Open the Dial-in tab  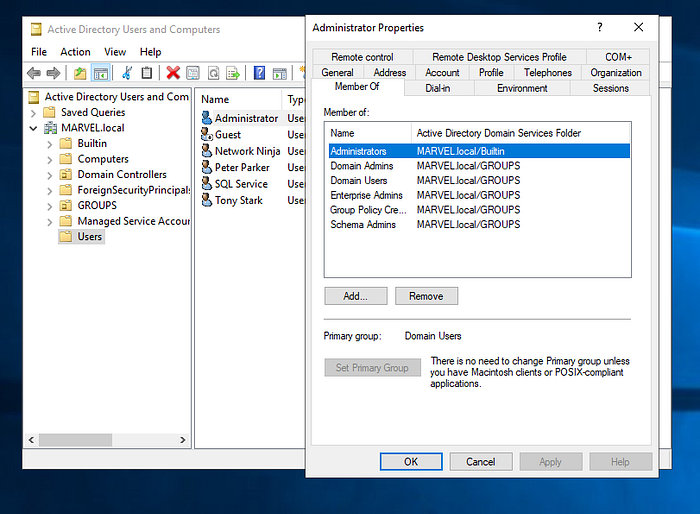point(438,88)
